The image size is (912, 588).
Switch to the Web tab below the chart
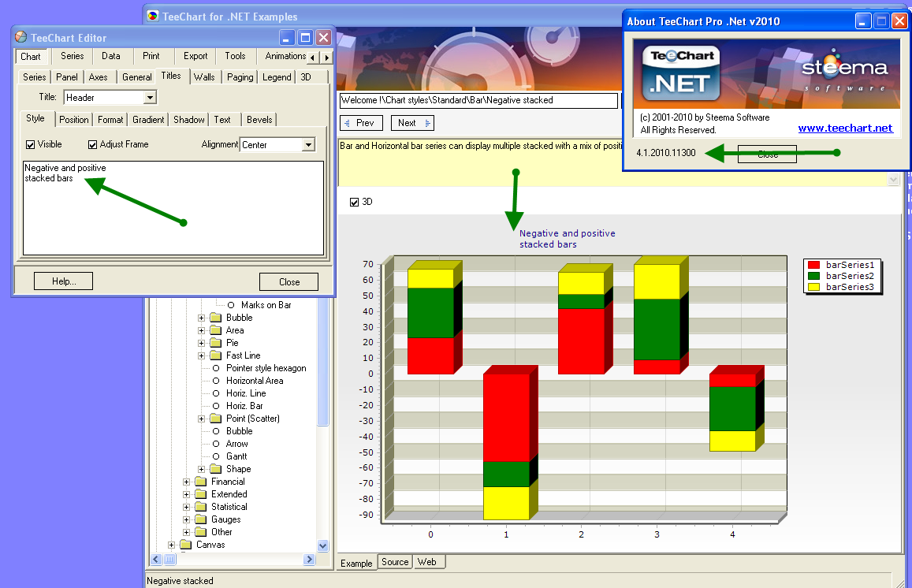click(427, 562)
